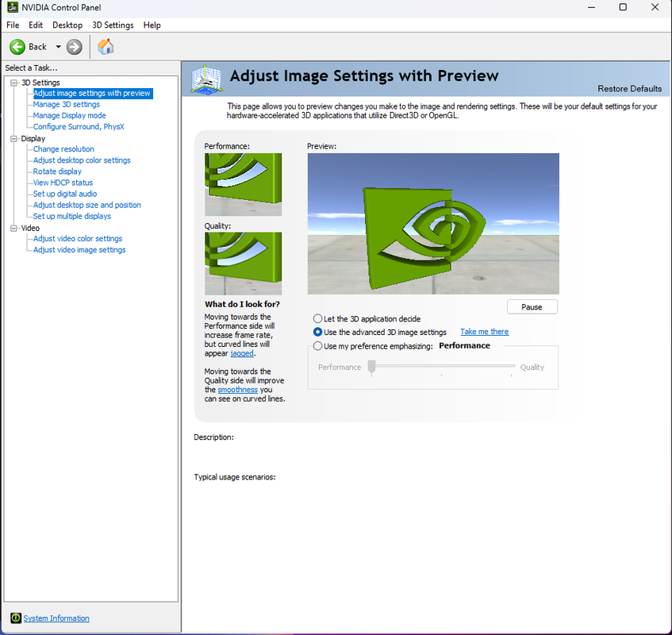Click the grey Forward arrow icon
672x635 pixels.
pyautogui.click(x=74, y=47)
